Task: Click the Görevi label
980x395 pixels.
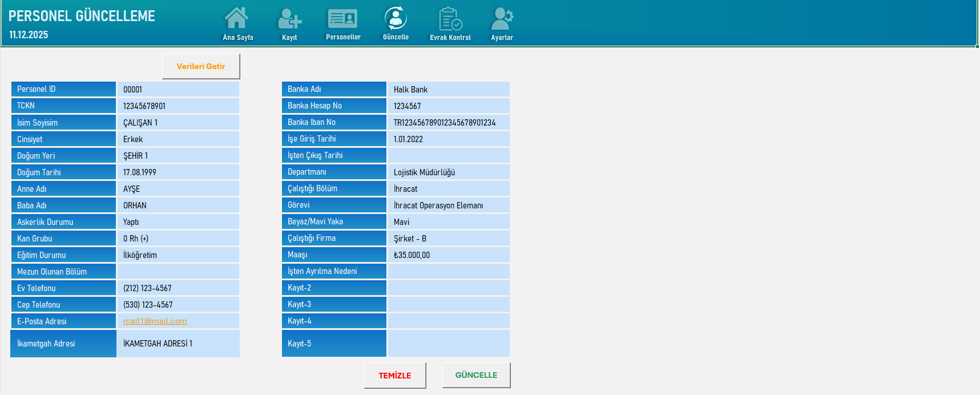Action: point(334,205)
